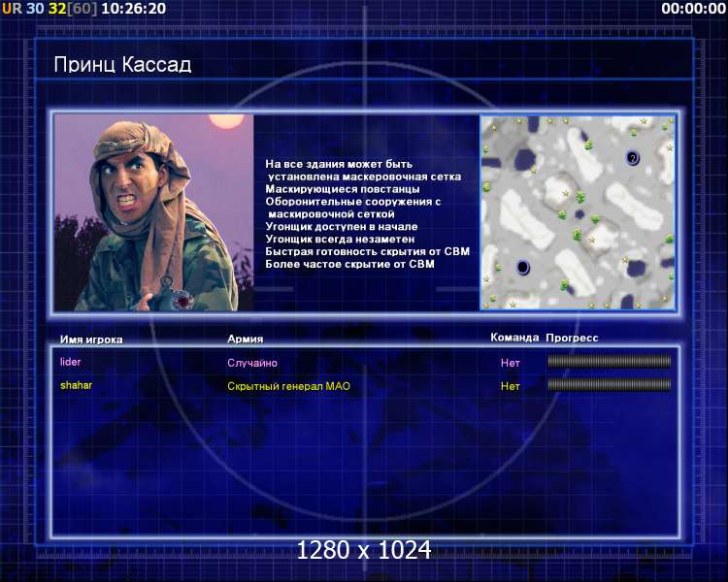Click the team value "Нет" for shahar
The height and width of the screenshot is (582, 728).
pyautogui.click(x=511, y=386)
